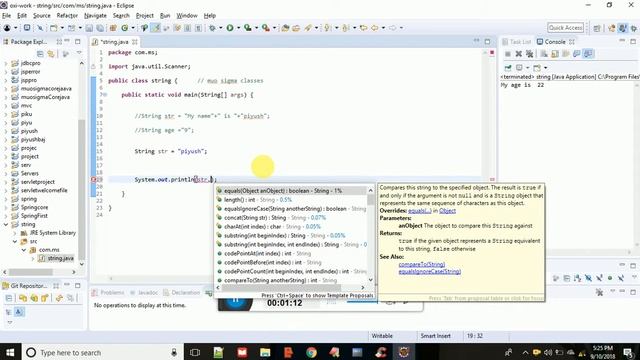The height and width of the screenshot is (360, 640).
Task: Toggle Word Wrap icon in Console toolbar
Action: point(566,54)
